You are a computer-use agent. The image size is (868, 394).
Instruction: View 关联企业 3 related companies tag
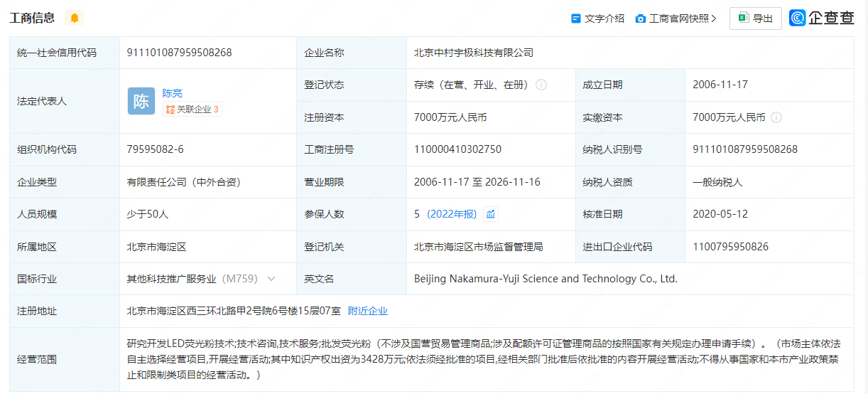192,110
